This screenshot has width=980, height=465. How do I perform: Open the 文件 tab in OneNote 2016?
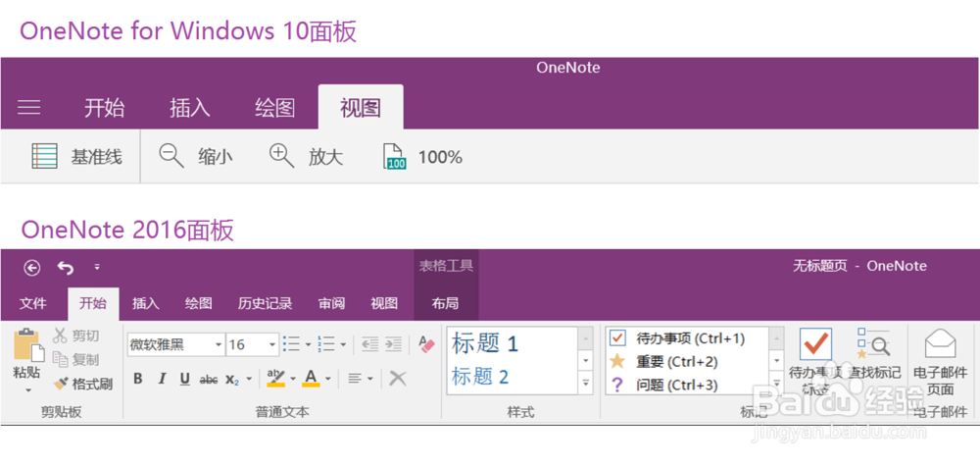tap(33, 303)
